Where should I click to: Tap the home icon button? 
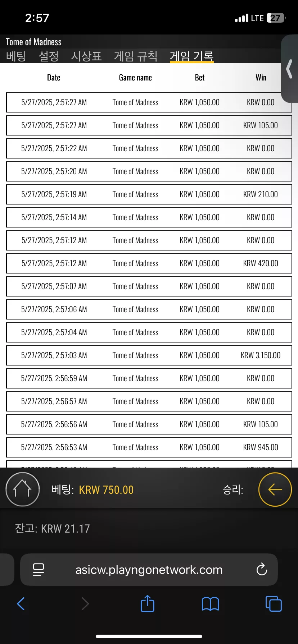click(x=22, y=489)
